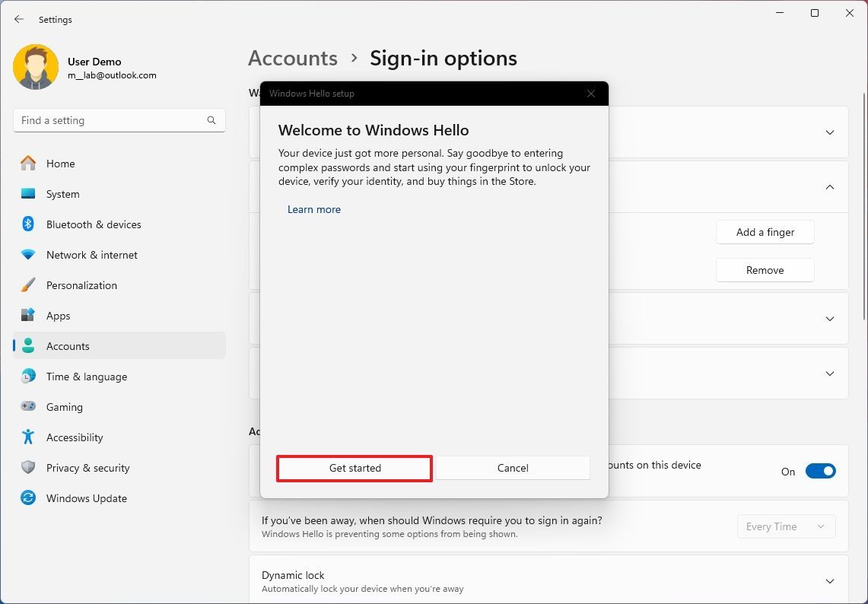This screenshot has height=604, width=868.
Task: Click the Windows Update icon
Action: pos(28,498)
